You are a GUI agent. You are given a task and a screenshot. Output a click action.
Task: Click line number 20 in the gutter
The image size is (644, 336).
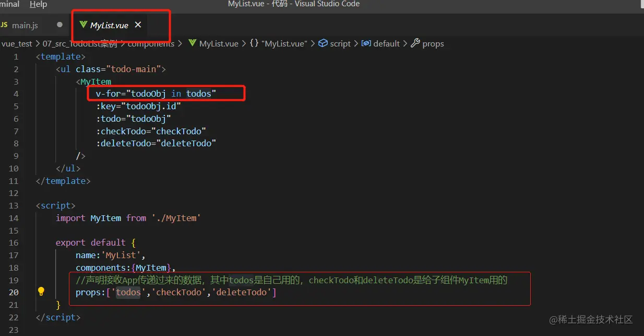(x=14, y=293)
